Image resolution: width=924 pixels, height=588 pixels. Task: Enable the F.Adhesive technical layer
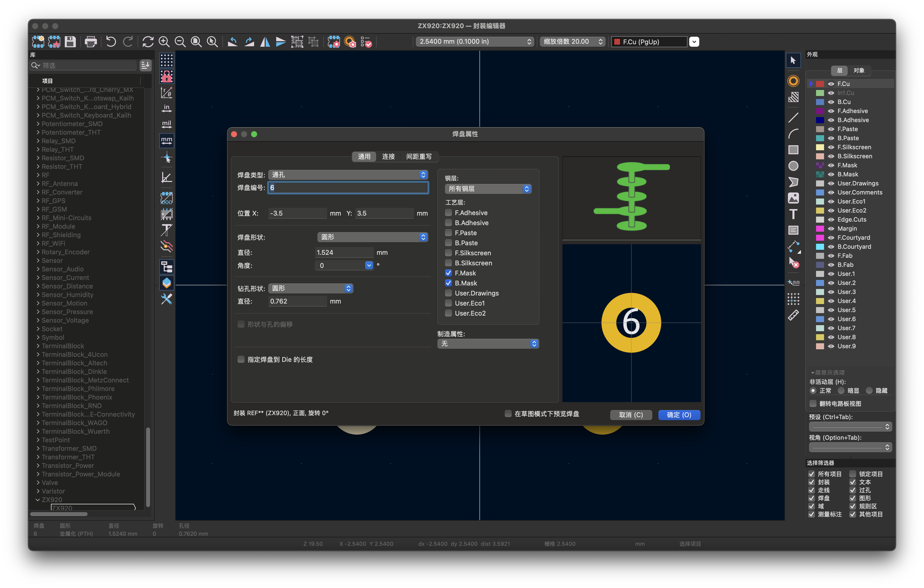coord(448,212)
